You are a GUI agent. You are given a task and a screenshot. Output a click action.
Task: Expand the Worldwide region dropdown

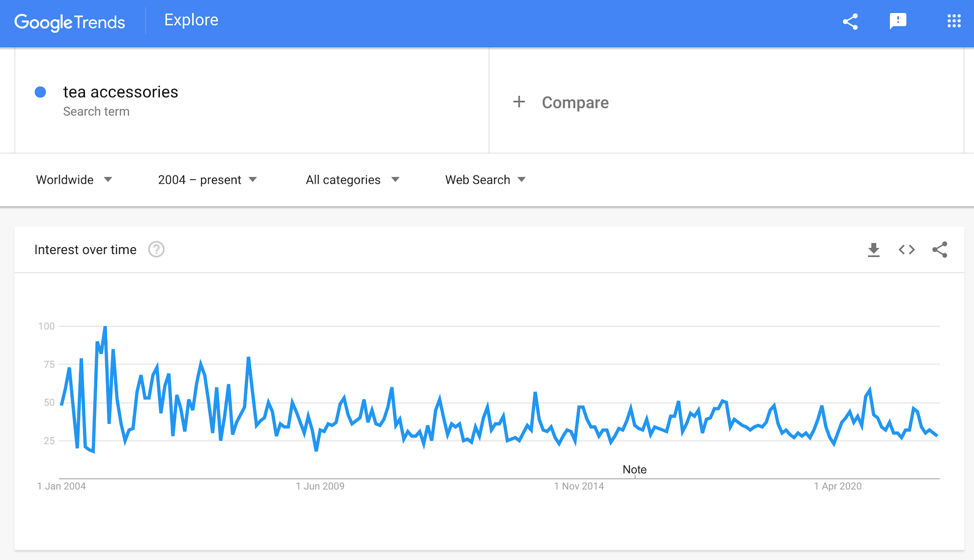coord(74,180)
